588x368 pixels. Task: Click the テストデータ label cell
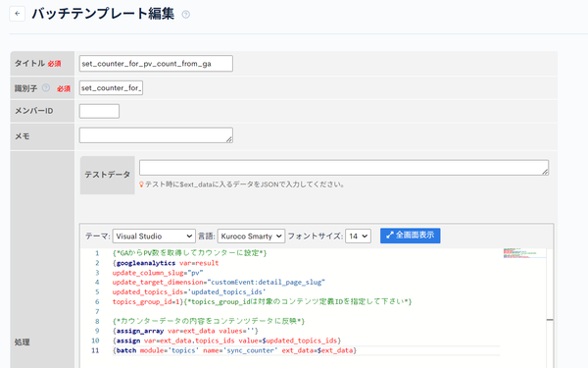coord(107,175)
